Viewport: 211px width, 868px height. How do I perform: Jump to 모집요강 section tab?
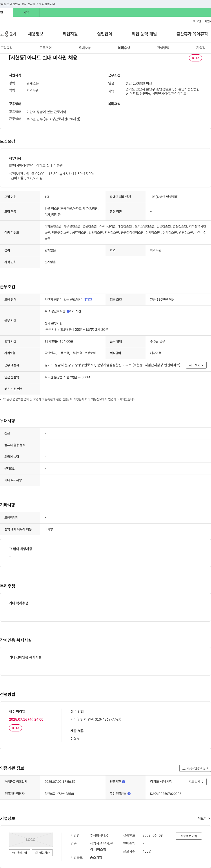click(6, 48)
